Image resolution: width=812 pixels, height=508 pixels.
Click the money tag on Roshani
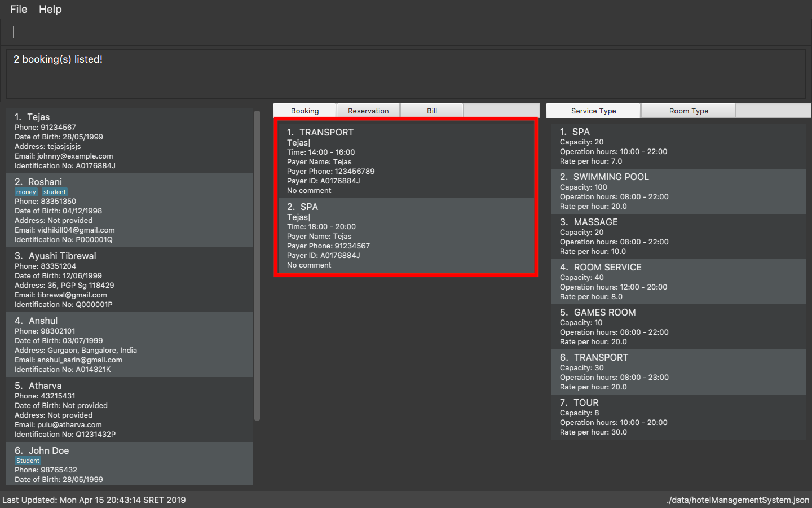click(26, 192)
